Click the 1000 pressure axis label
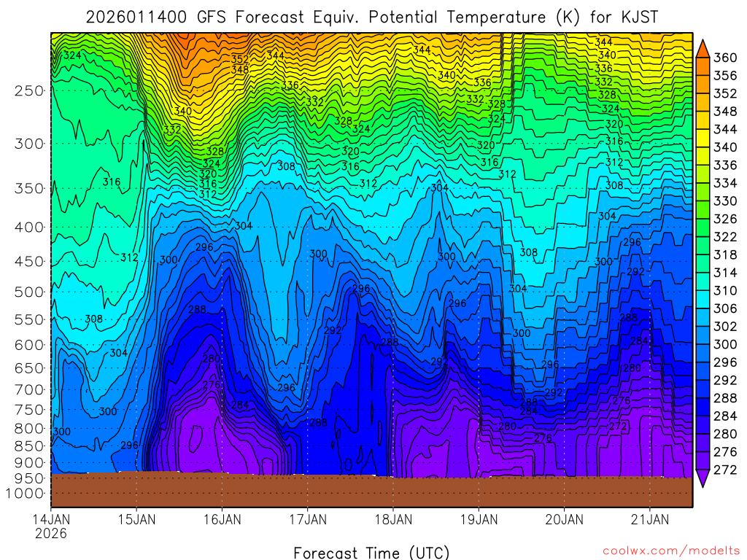747x560 pixels. tap(25, 494)
